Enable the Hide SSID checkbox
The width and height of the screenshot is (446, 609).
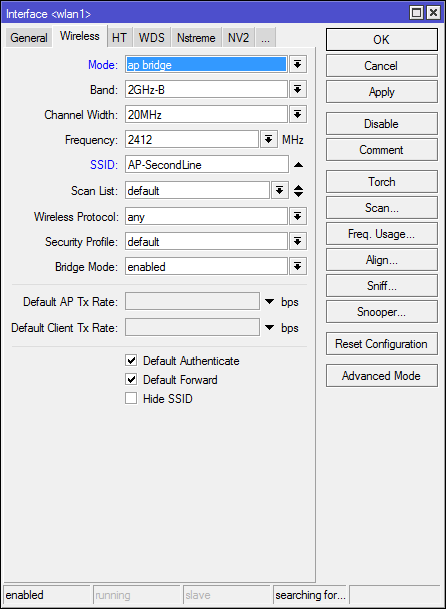(x=131, y=398)
